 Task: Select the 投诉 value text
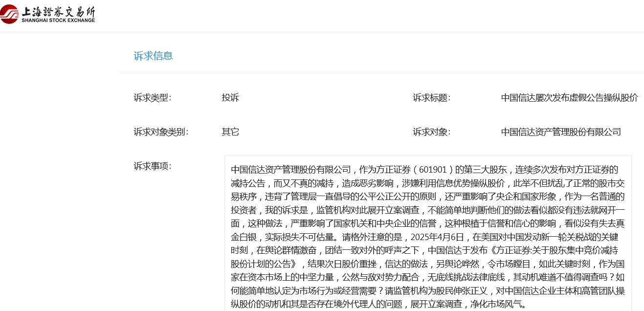[x=230, y=98]
